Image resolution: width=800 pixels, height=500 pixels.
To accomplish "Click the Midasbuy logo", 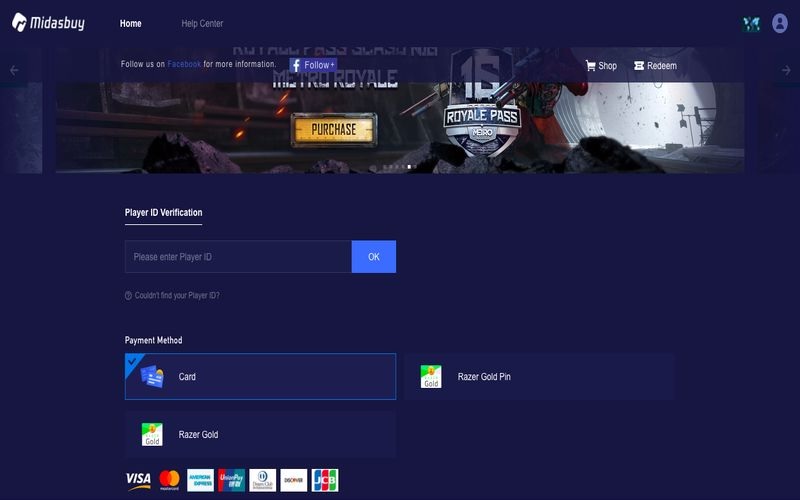I will [48, 22].
